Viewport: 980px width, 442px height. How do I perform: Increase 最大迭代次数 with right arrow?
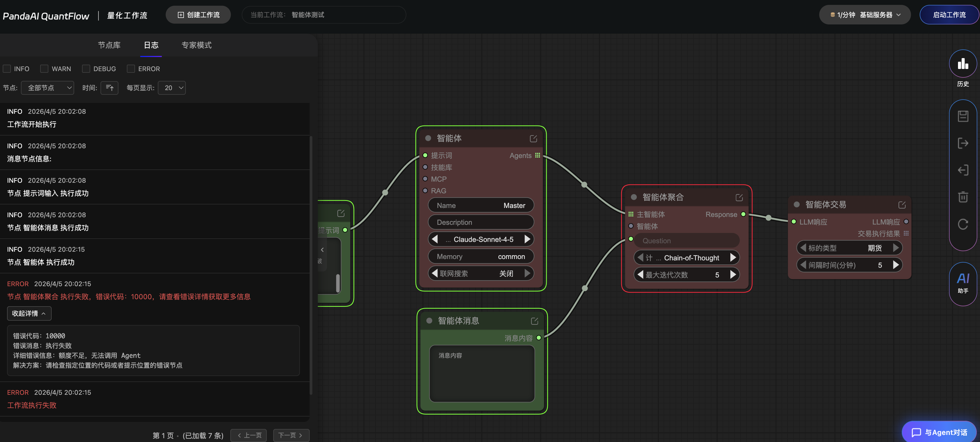[733, 275]
